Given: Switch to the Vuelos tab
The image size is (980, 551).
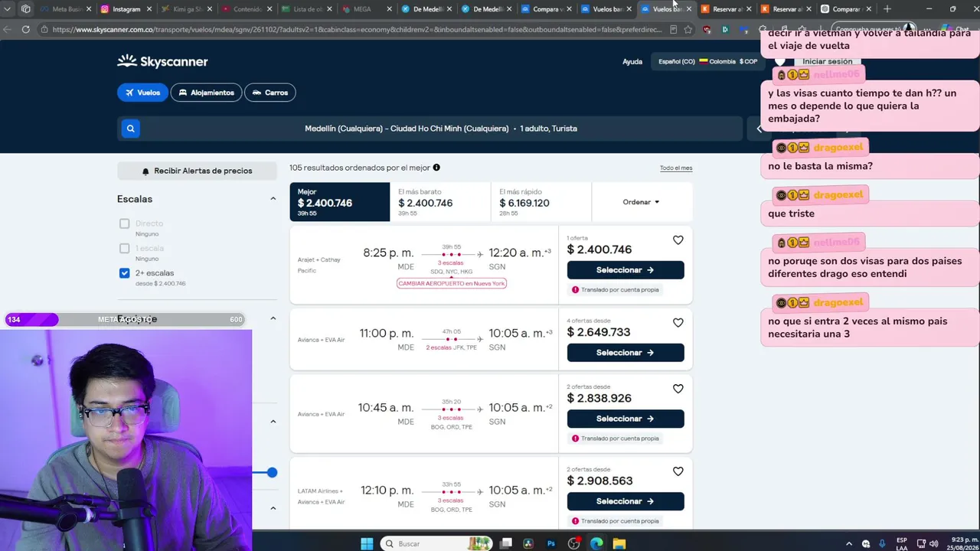Looking at the screenshot, I should click(142, 93).
